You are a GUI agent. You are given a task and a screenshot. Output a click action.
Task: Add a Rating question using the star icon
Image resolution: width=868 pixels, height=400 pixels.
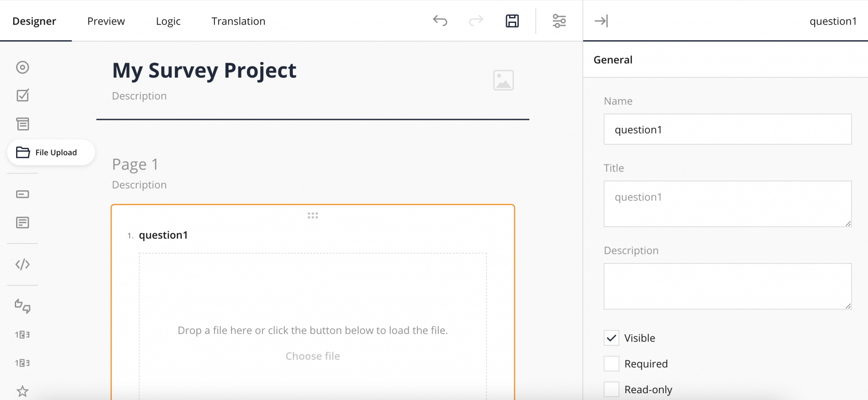tap(22, 390)
